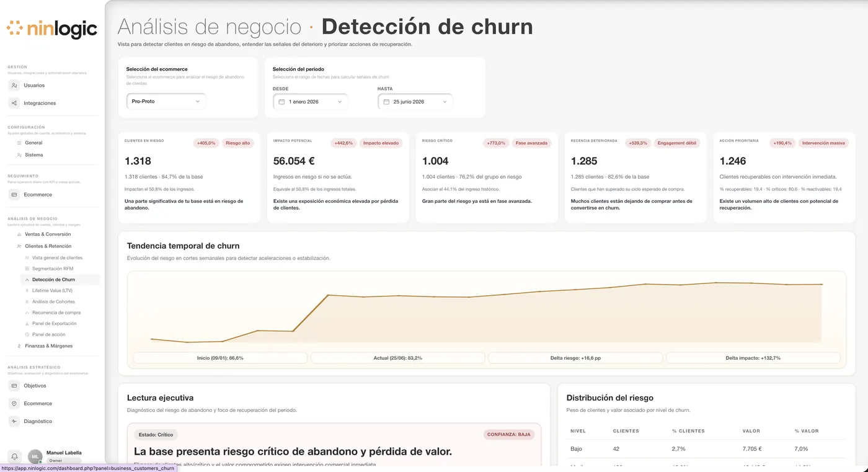Click the Ventas & Conversión icon
868x472 pixels.
19,234
